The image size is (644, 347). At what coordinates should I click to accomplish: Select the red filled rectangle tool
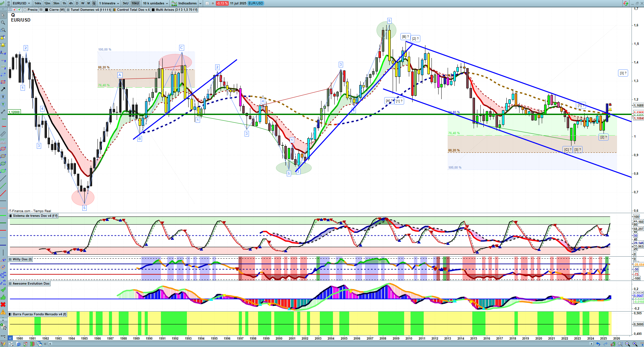click(x=3, y=82)
